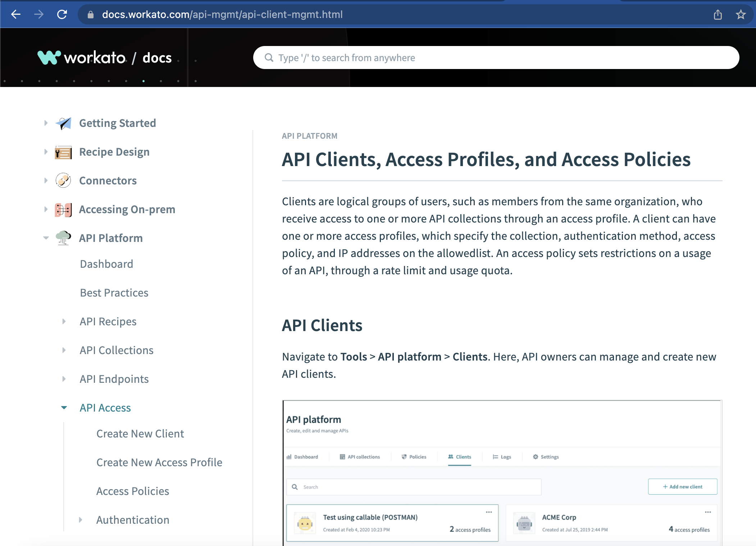Image resolution: width=756 pixels, height=546 pixels.
Task: Expand the Getting Started section arrow
Action: 46,123
